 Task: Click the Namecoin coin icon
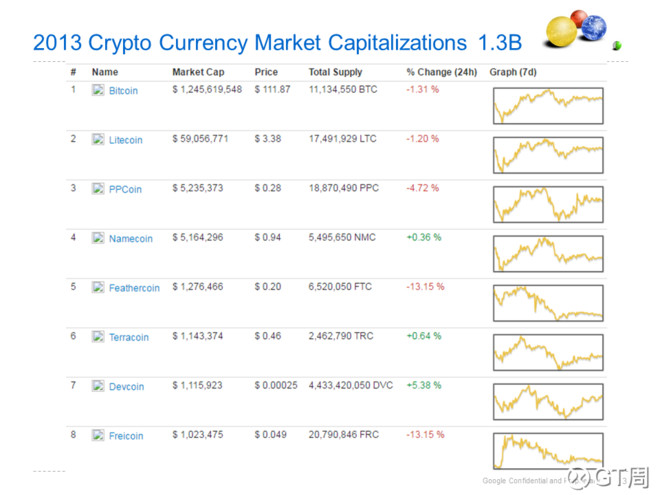point(98,238)
